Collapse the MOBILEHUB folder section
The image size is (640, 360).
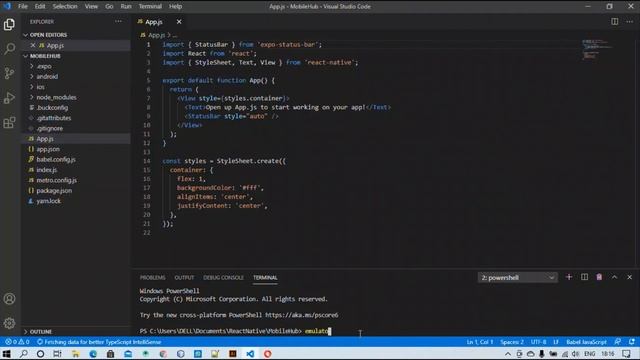pos(45,56)
